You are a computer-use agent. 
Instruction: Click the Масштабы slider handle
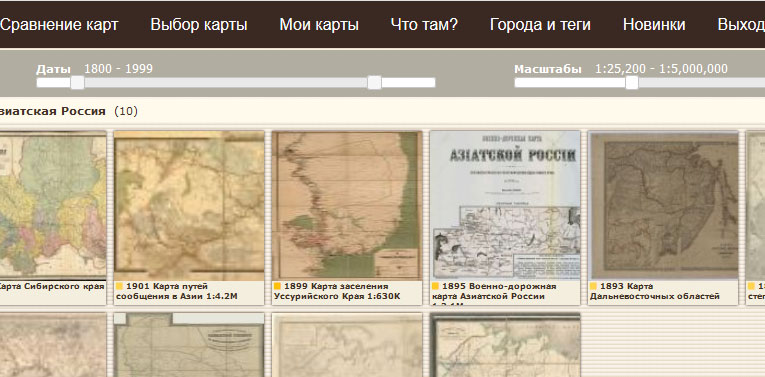pyautogui.click(x=632, y=82)
